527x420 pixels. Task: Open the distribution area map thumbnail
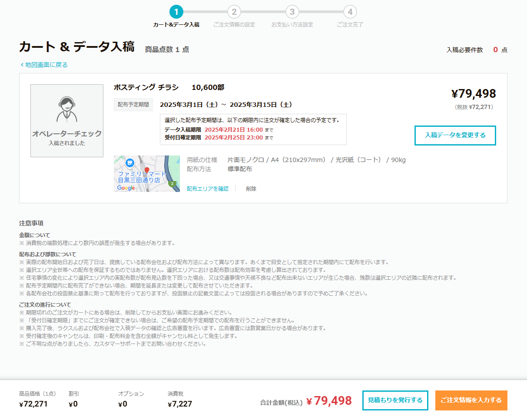(x=147, y=174)
